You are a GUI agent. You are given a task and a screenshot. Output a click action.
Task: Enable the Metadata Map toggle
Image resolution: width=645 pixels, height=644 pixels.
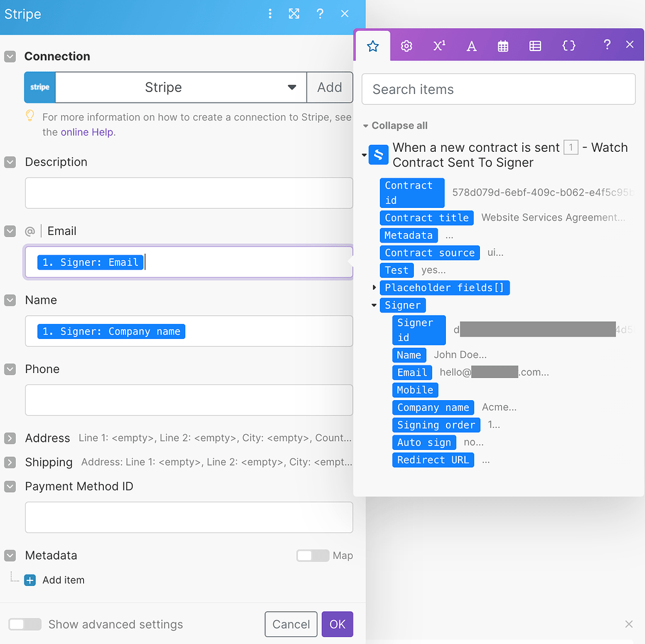[x=312, y=556]
